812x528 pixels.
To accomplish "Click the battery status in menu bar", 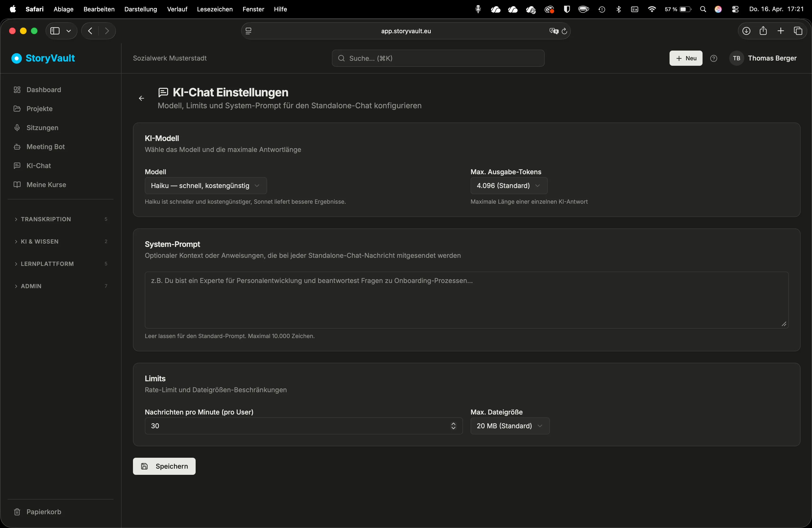I will (x=678, y=9).
